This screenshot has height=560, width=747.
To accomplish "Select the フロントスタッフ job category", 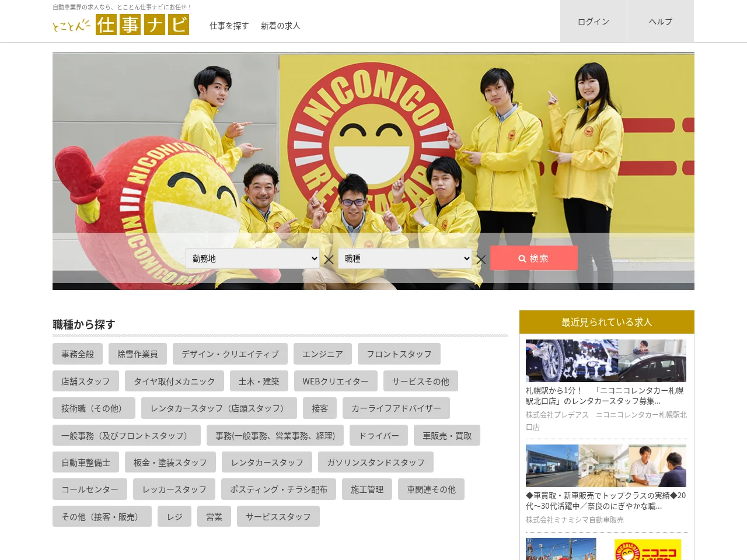I will 399,354.
